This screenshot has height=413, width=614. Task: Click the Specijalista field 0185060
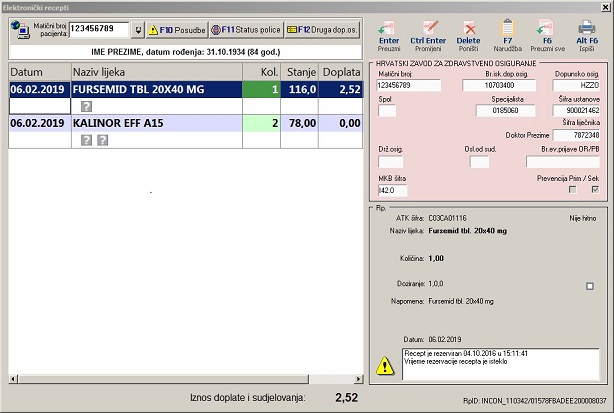[506, 110]
